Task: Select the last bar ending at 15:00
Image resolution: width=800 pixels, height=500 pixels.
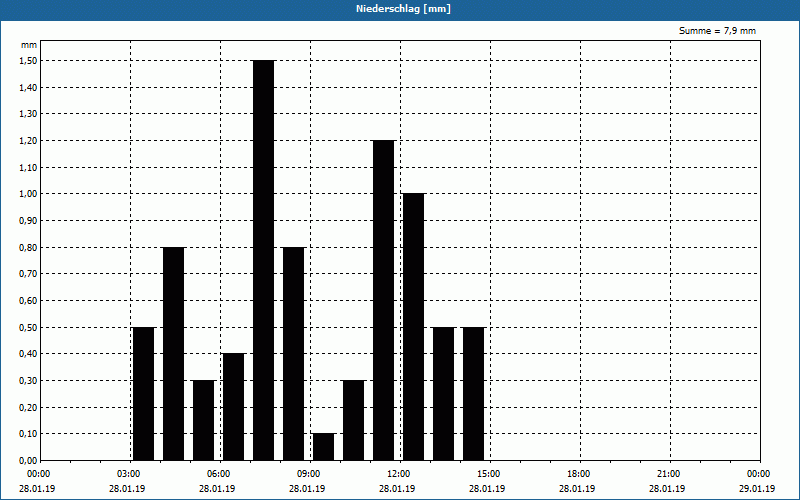Action: pyautogui.click(x=473, y=393)
